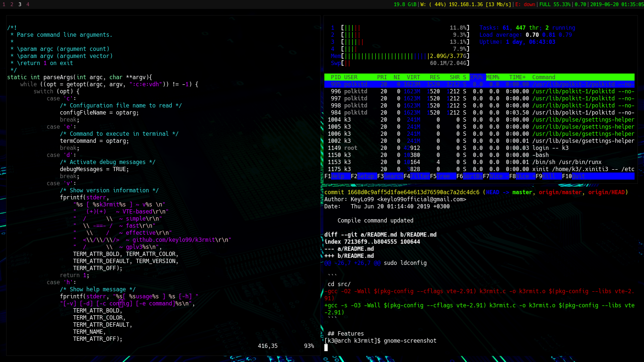Sort htop by PID column header

336,77
